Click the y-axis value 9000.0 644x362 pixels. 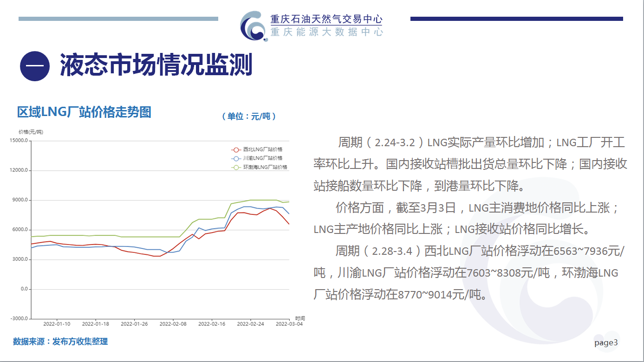click(20, 200)
